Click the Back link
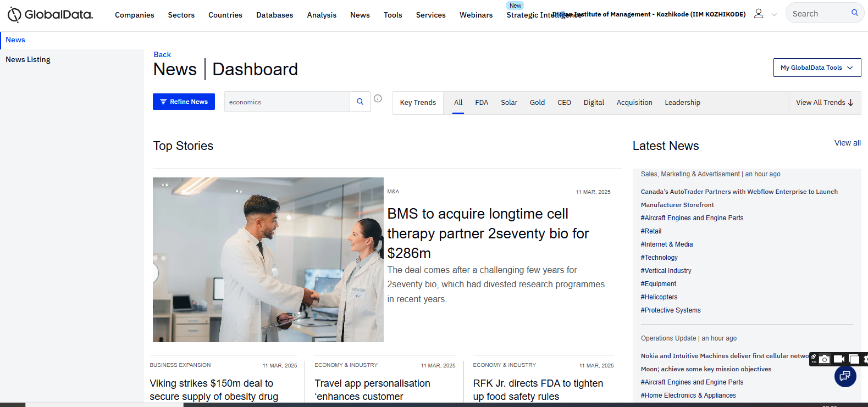Image resolution: width=868 pixels, height=407 pixels. [162, 54]
